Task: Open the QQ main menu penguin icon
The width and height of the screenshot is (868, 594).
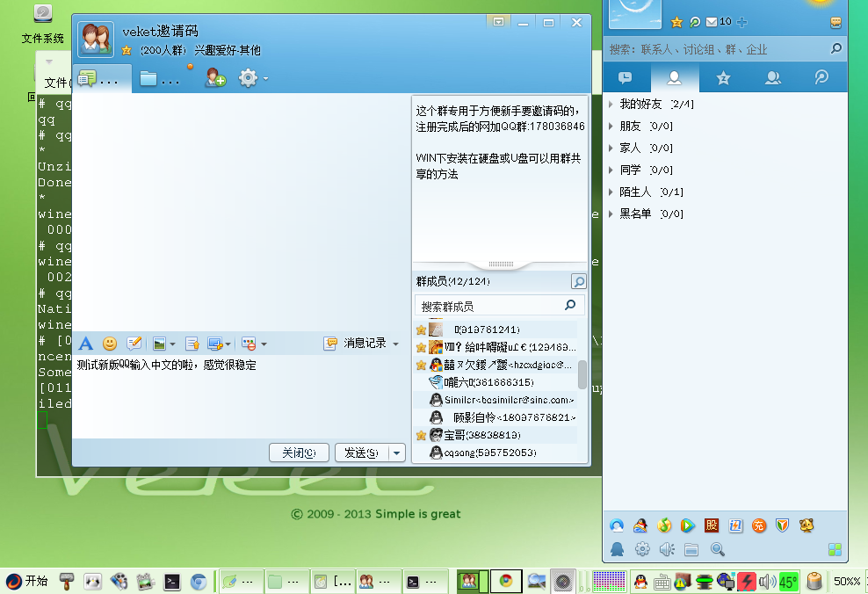Action: (x=617, y=549)
